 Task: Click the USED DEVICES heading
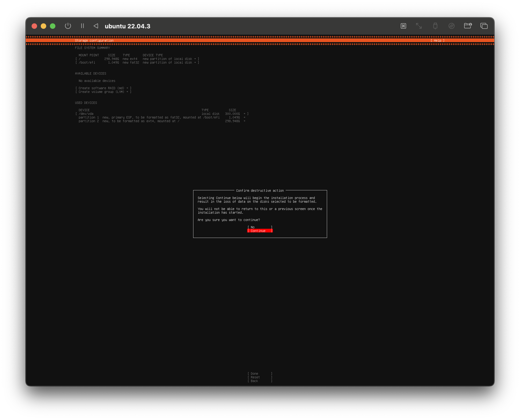tap(86, 103)
